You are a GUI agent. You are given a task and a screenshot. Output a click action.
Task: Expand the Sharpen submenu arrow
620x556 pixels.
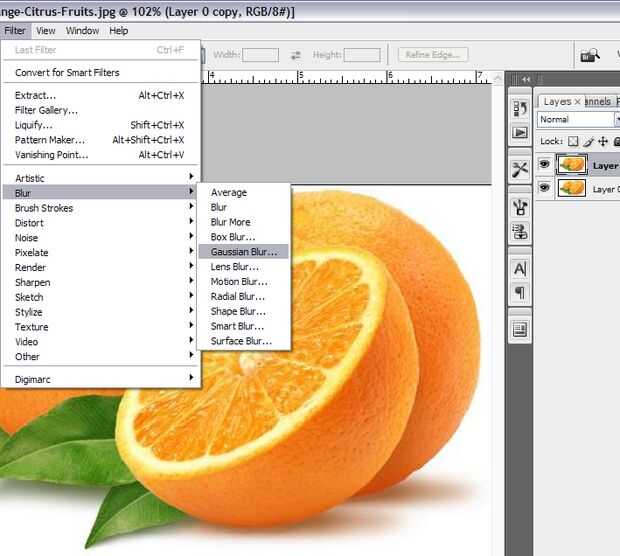(191, 280)
